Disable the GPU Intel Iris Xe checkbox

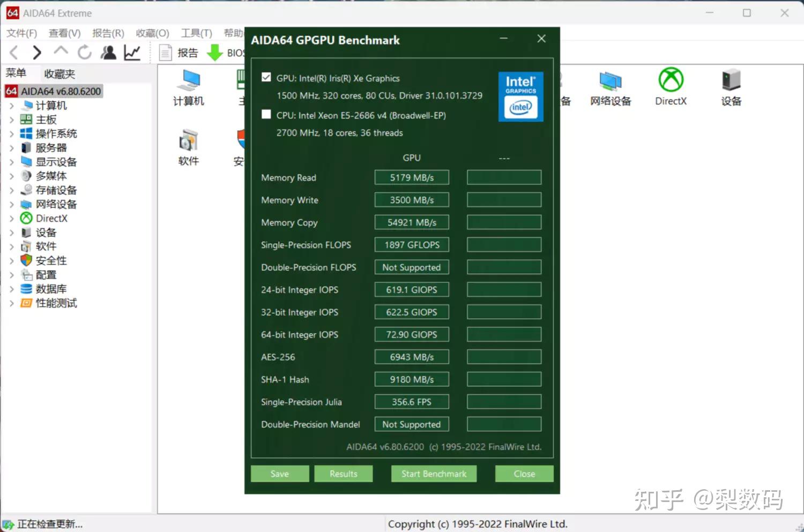(x=266, y=77)
